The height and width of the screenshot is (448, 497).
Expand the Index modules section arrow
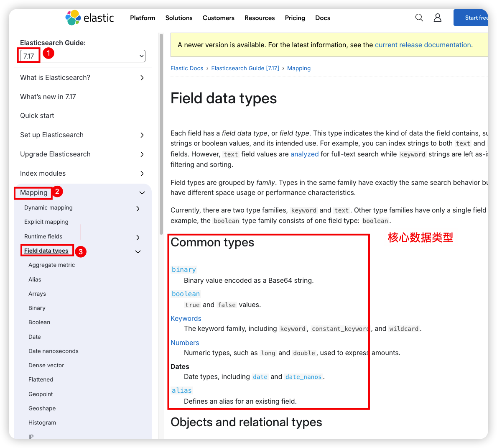click(142, 174)
